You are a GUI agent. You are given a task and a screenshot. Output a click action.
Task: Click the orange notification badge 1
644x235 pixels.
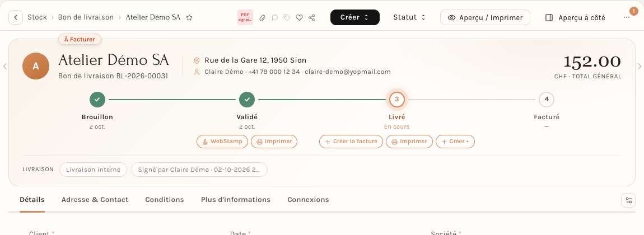point(633,11)
